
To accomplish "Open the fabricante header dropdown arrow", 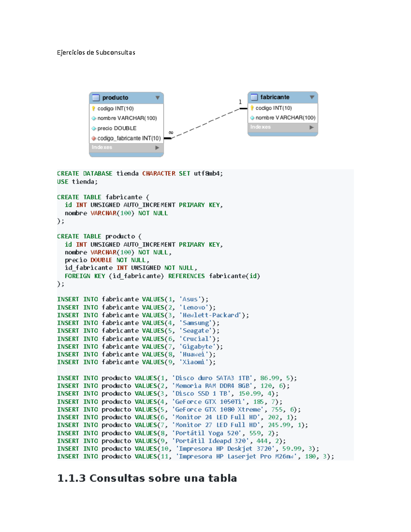I will (x=312, y=97).
